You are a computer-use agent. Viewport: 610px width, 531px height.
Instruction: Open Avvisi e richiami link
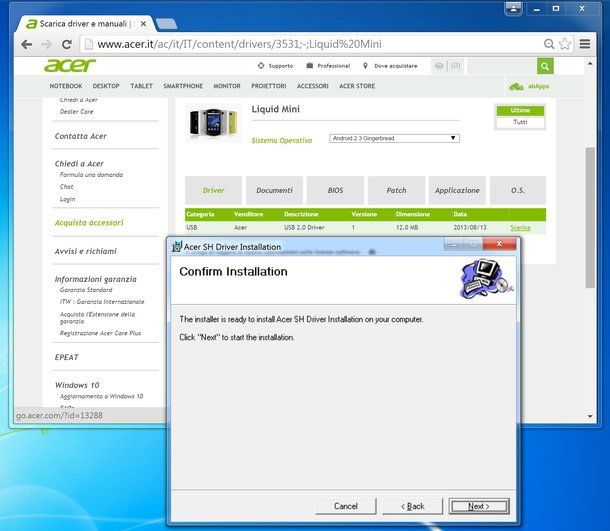[x=86, y=251]
